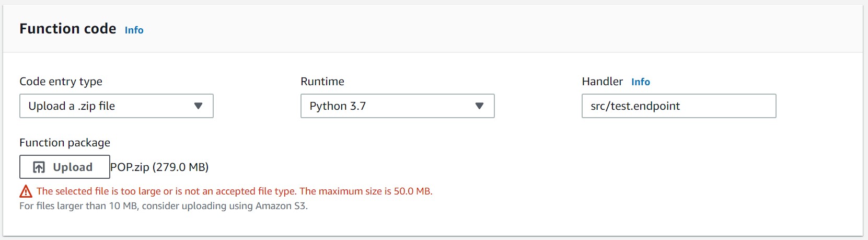
Task: Click the Runtime field label
Action: tap(322, 82)
